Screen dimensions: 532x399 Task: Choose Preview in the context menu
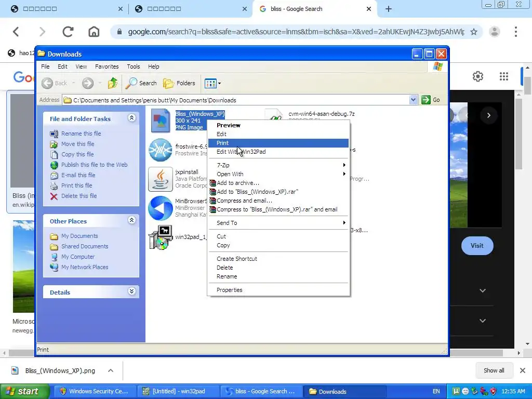(x=278, y=125)
